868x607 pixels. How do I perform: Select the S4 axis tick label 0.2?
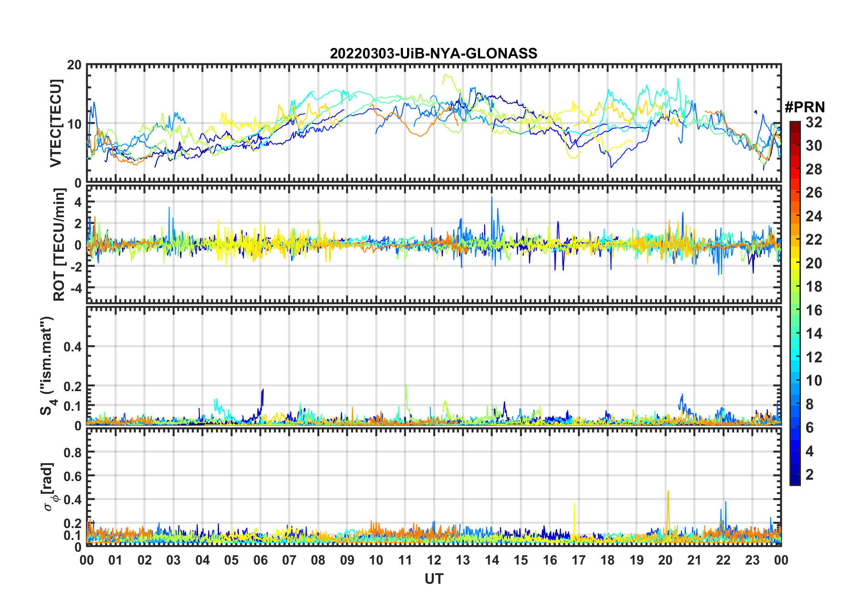click(73, 386)
